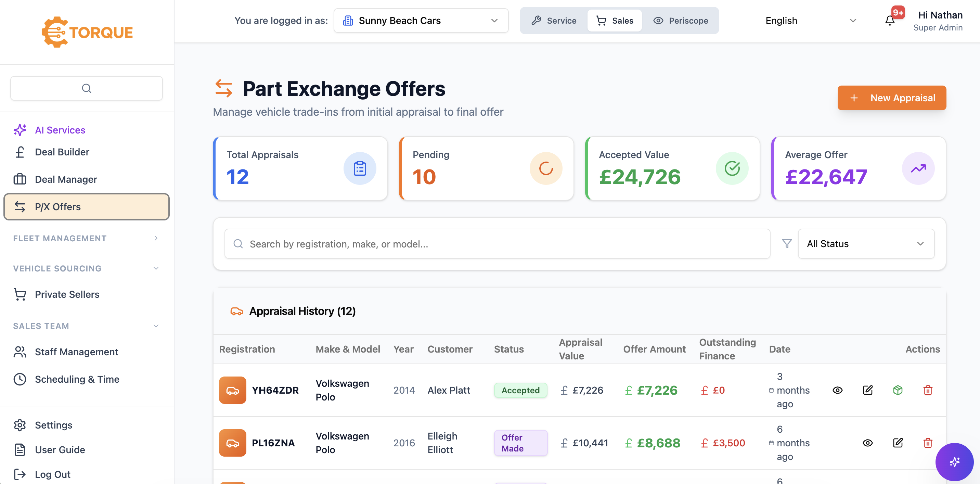This screenshot has width=980, height=484.
Task: Go to Private Sellers
Action: (86, 294)
